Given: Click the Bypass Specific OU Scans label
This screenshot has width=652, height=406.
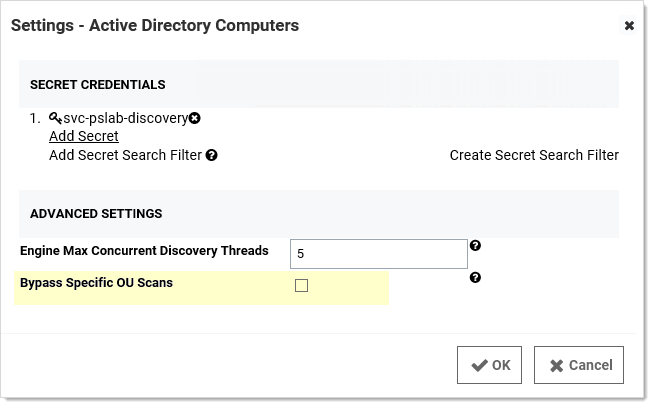Looking at the screenshot, I should [x=96, y=283].
